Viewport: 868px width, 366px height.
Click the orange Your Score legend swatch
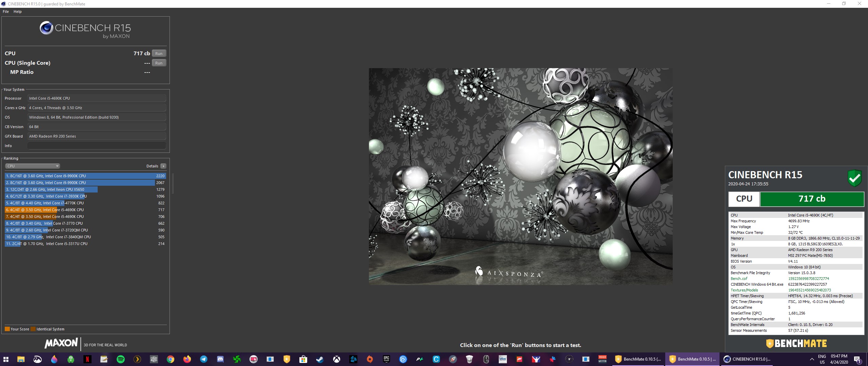coord(7,329)
